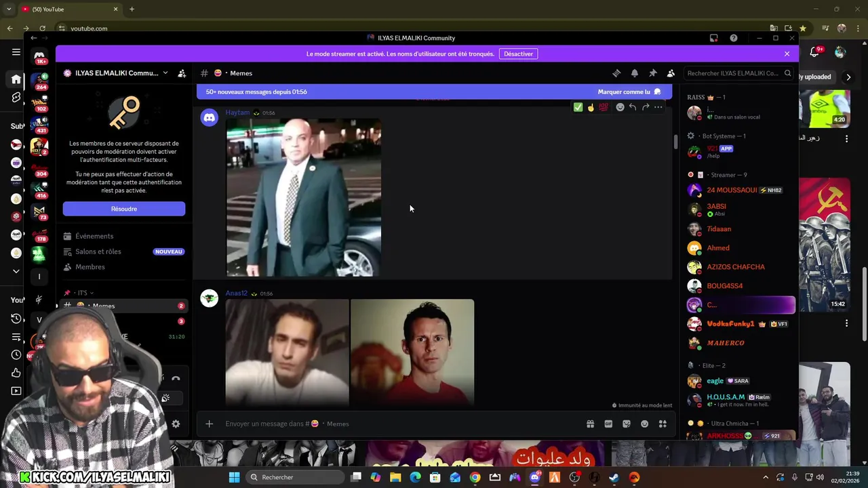Open server with 431 unread badge
This screenshot has height=488, width=868.
(39, 125)
